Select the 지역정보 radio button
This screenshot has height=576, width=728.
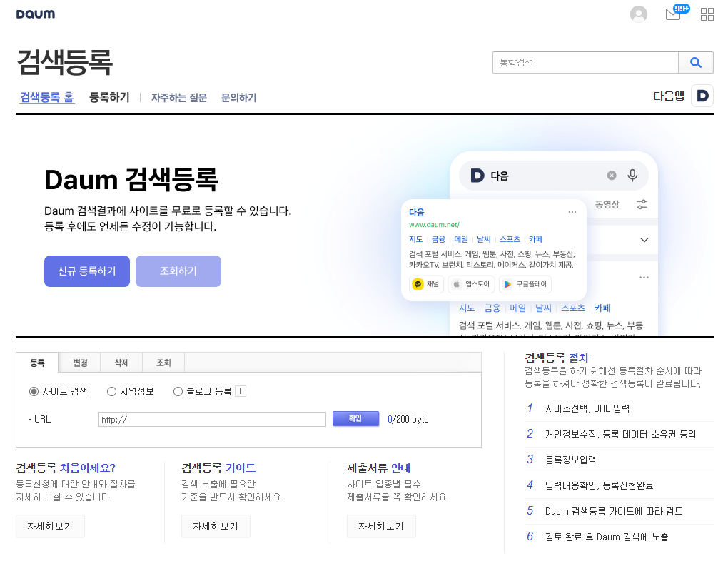tap(111, 392)
